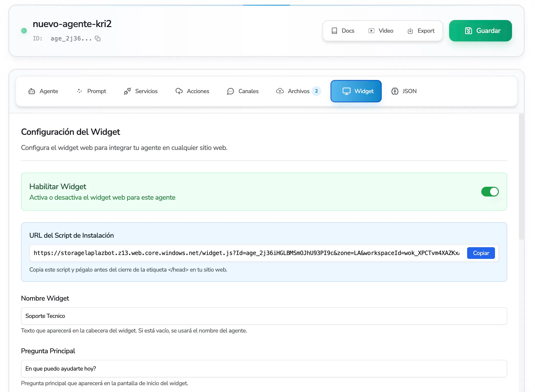The image size is (535, 392).
Task: Switch to the Widget tab
Action: [x=356, y=91]
